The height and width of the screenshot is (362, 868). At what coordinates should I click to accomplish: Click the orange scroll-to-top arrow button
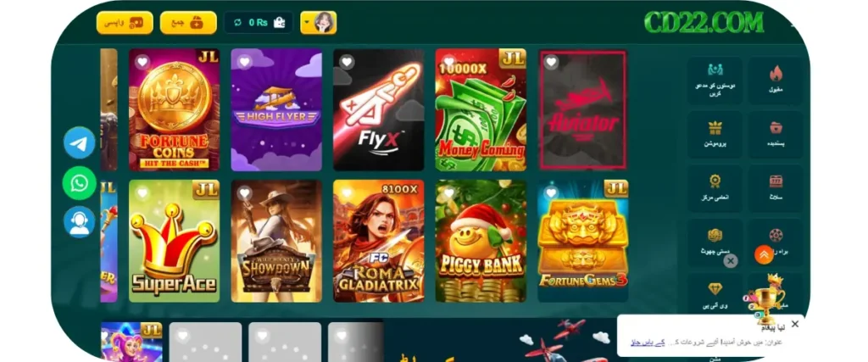pyautogui.click(x=764, y=254)
